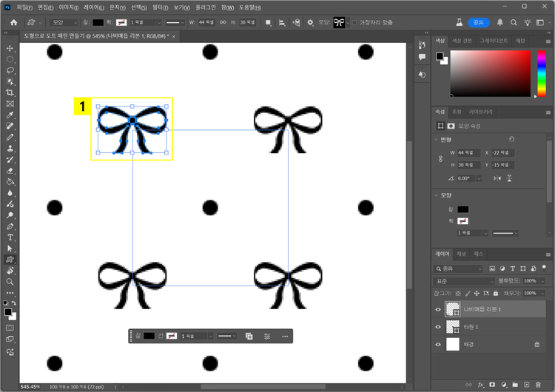Click the delete layer trash icon
555x392 pixels.
(538, 385)
